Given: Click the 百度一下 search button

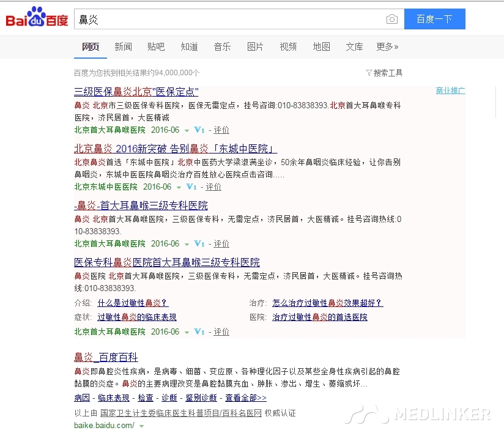Looking at the screenshot, I should click(x=434, y=19).
